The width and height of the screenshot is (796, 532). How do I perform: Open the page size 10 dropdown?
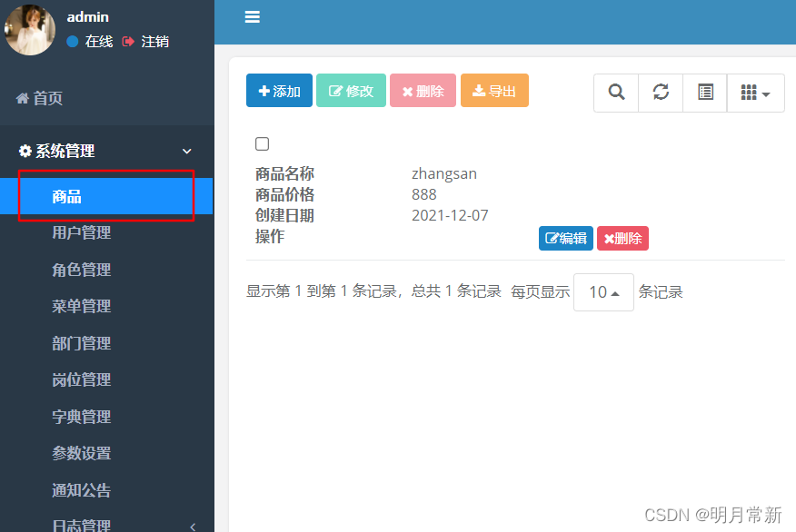tap(603, 292)
